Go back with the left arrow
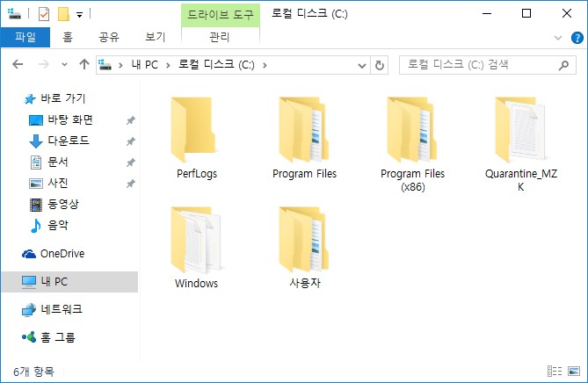This screenshot has height=383, width=588. pyautogui.click(x=18, y=64)
